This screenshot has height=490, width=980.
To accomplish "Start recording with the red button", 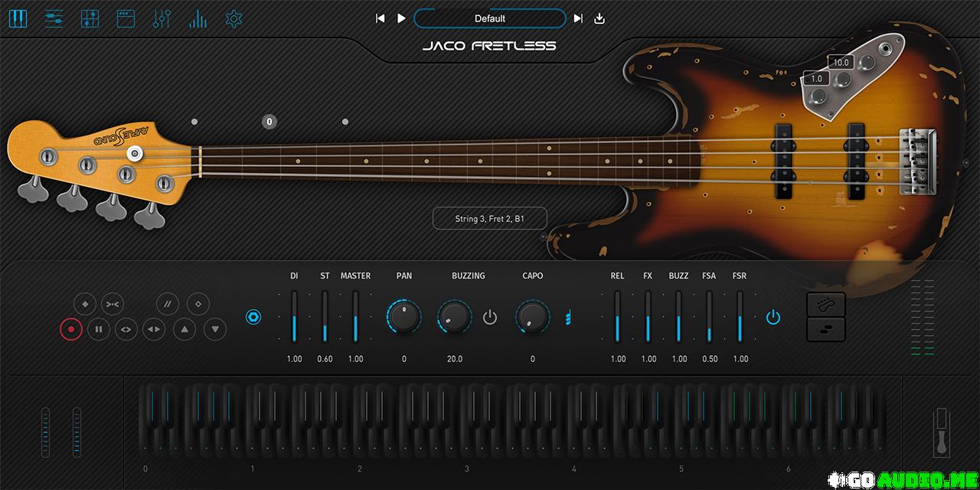I will click(71, 330).
